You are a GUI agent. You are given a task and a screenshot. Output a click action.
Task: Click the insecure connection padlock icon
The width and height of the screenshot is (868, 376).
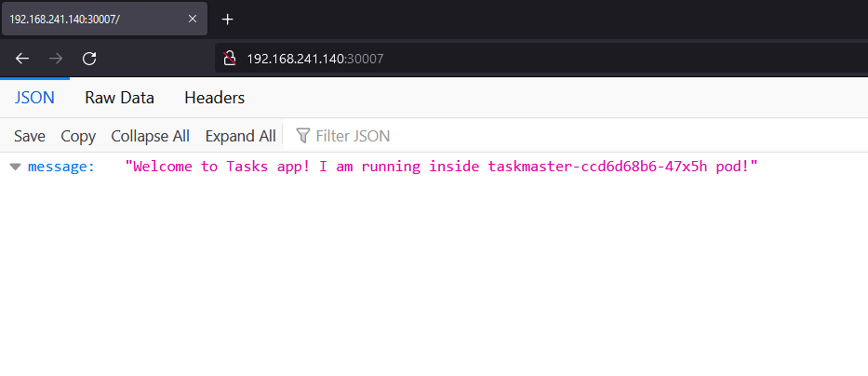(x=230, y=58)
